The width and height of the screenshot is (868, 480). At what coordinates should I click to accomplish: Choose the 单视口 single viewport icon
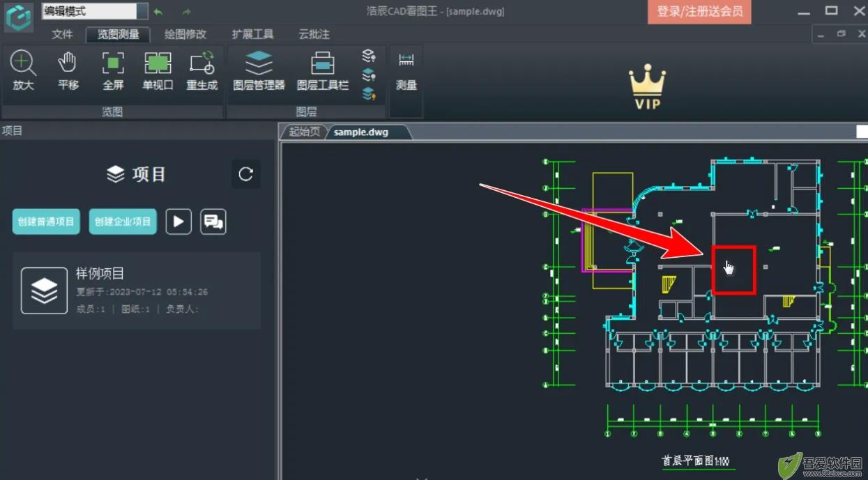(158, 71)
